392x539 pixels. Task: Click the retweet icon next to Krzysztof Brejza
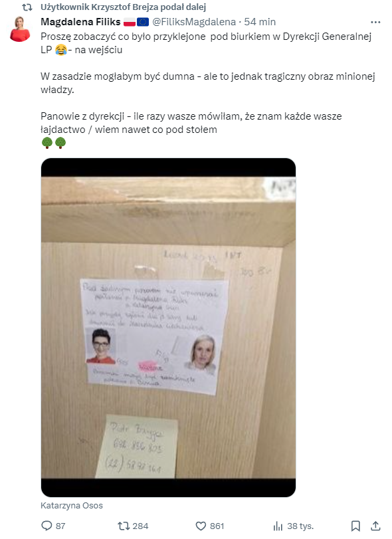click(x=27, y=7)
